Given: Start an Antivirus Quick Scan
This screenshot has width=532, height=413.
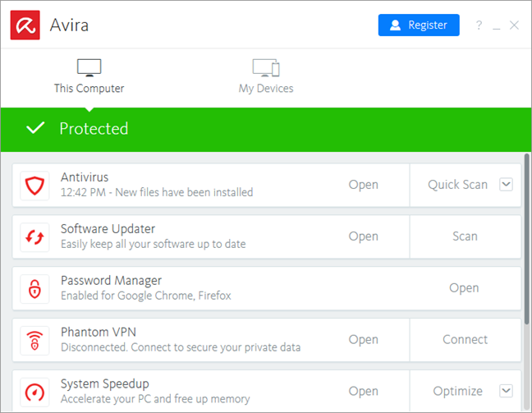Looking at the screenshot, I should pyautogui.click(x=457, y=185).
